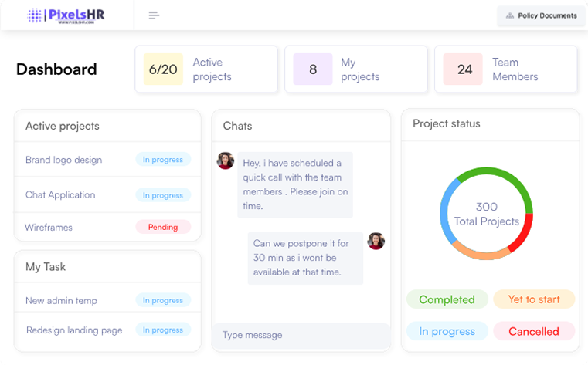Select the New admin temp task
The width and height of the screenshot is (588, 365).
61,301
